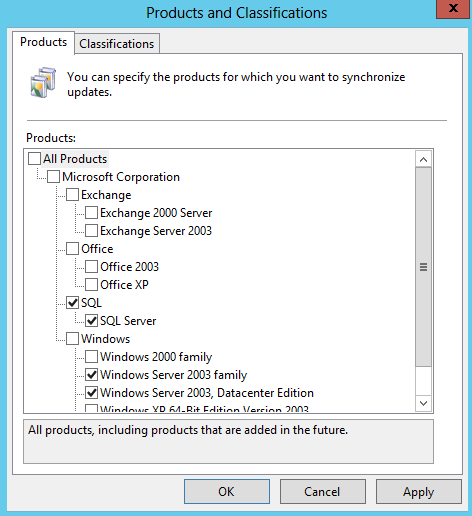Select the Exchange Server 2003 label

(x=156, y=231)
